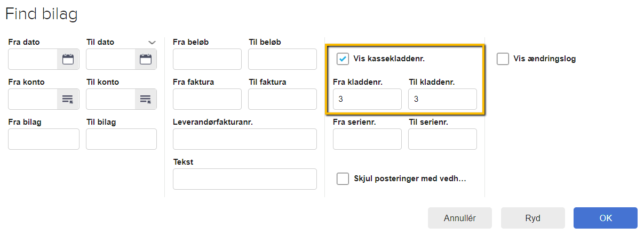Open the Fra dato calendar picker
The image size is (644, 235).
point(68,59)
